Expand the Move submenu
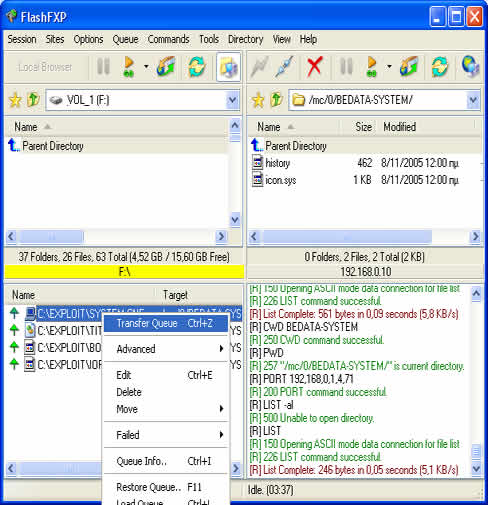Image resolution: width=488 pixels, height=505 pixels. coord(166,409)
